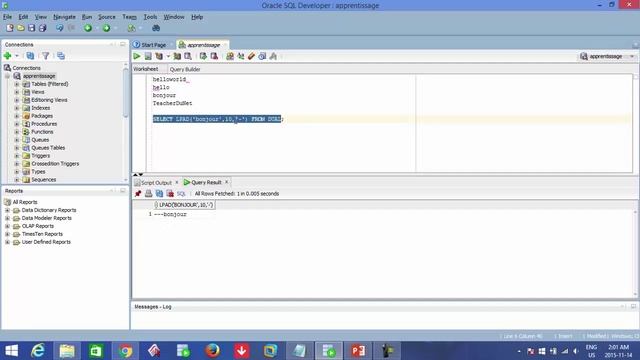
Task: Click the 'TeacherDuNet' line in worksheet
Action: [x=172, y=103]
